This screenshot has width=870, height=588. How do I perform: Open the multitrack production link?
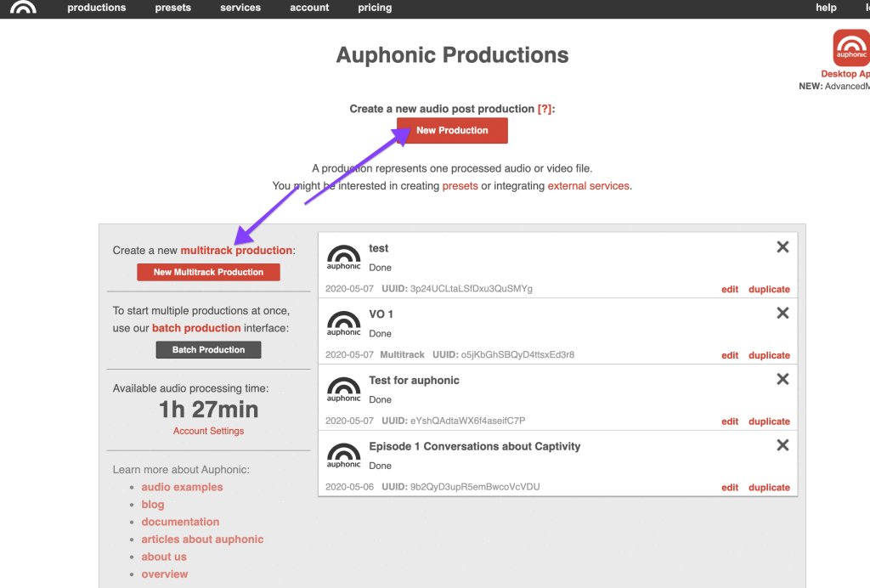(x=236, y=250)
